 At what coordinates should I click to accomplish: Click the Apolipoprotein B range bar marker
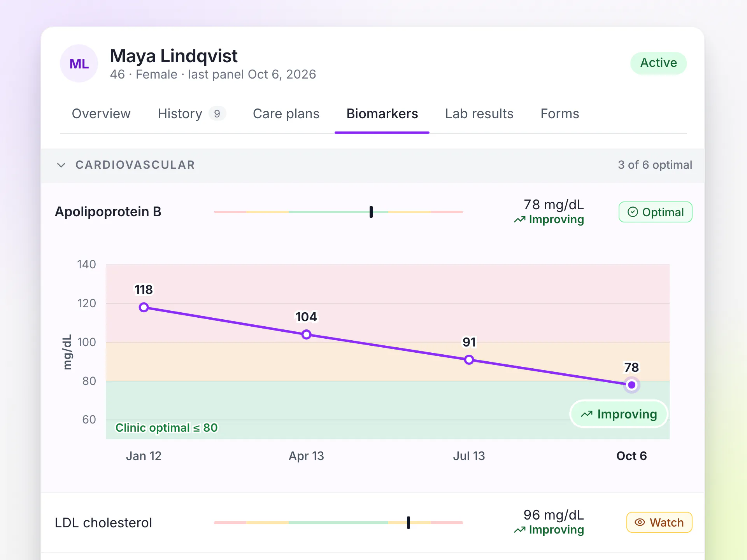pos(371,212)
